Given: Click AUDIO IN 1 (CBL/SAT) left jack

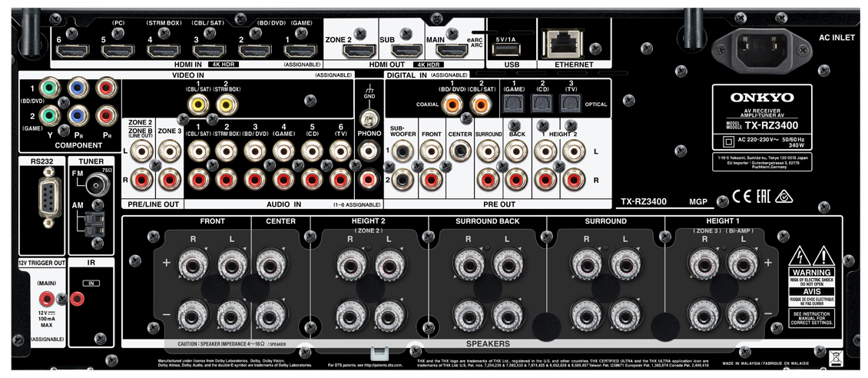Looking at the screenshot, I should pyautogui.click(x=199, y=151).
